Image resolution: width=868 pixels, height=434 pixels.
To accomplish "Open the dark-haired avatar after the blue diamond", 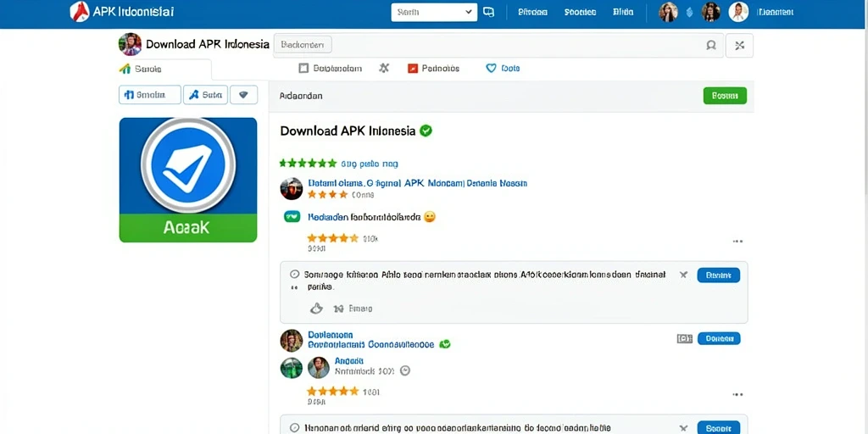I will click(711, 12).
